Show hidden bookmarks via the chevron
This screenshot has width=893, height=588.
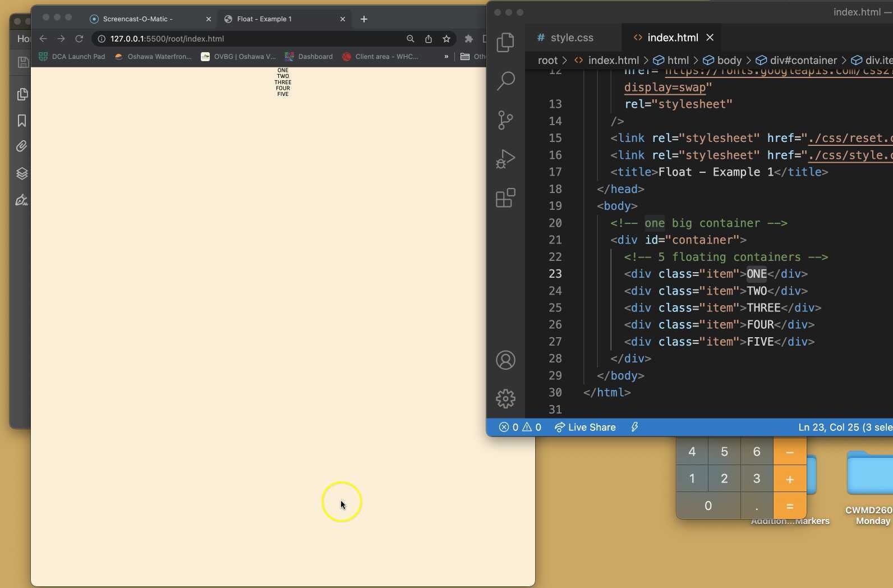pyautogui.click(x=446, y=57)
